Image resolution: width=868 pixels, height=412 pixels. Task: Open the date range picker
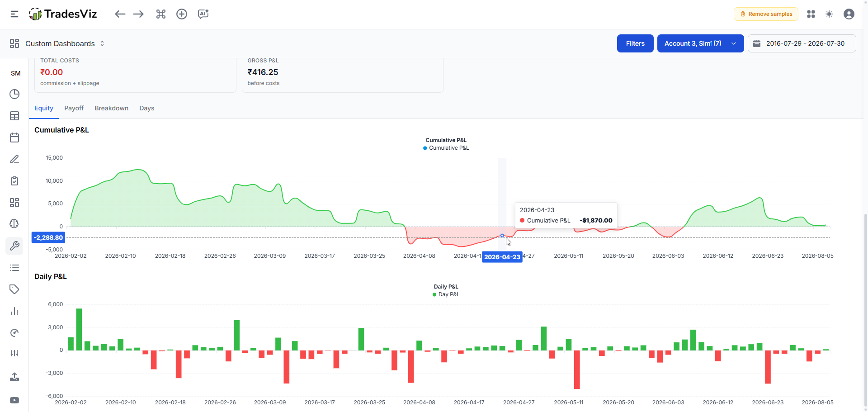point(802,43)
